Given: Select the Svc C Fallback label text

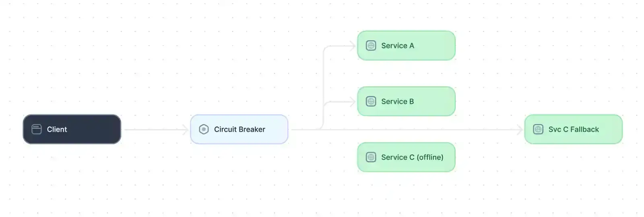Looking at the screenshot, I should [574, 129].
